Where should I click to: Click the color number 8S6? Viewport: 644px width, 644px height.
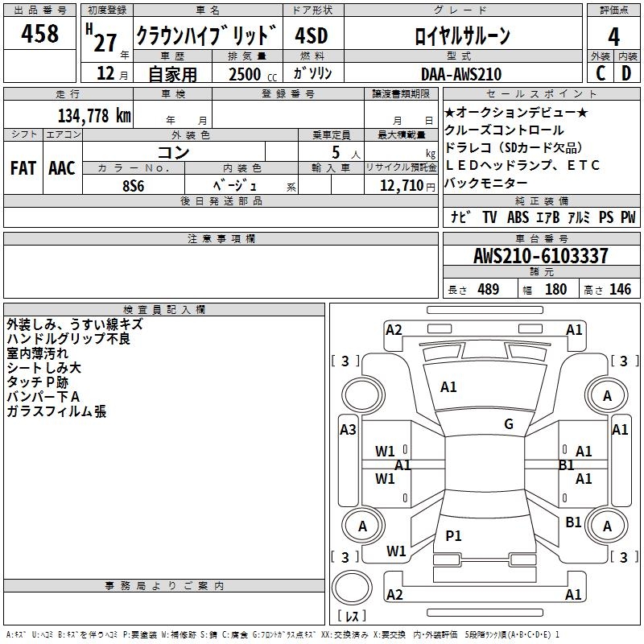tap(134, 184)
